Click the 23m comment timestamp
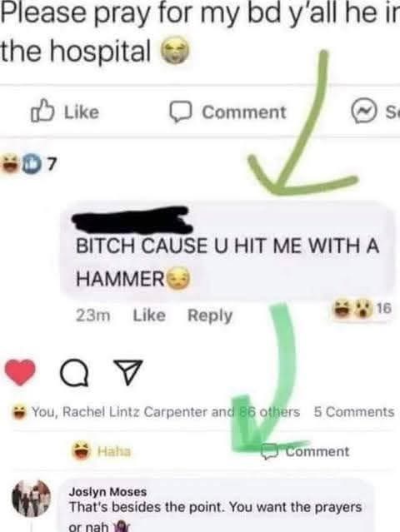The image size is (400, 532). point(92,316)
